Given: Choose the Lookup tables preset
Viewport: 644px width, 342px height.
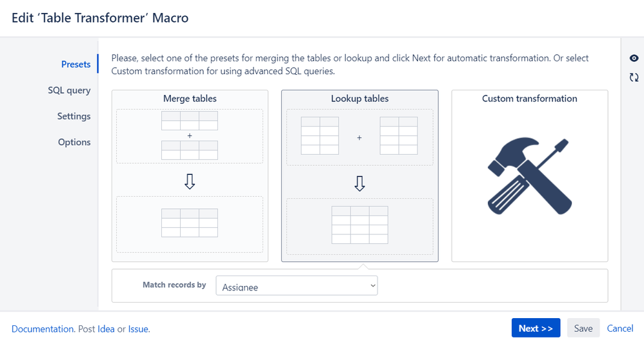Looking at the screenshot, I should tap(360, 176).
